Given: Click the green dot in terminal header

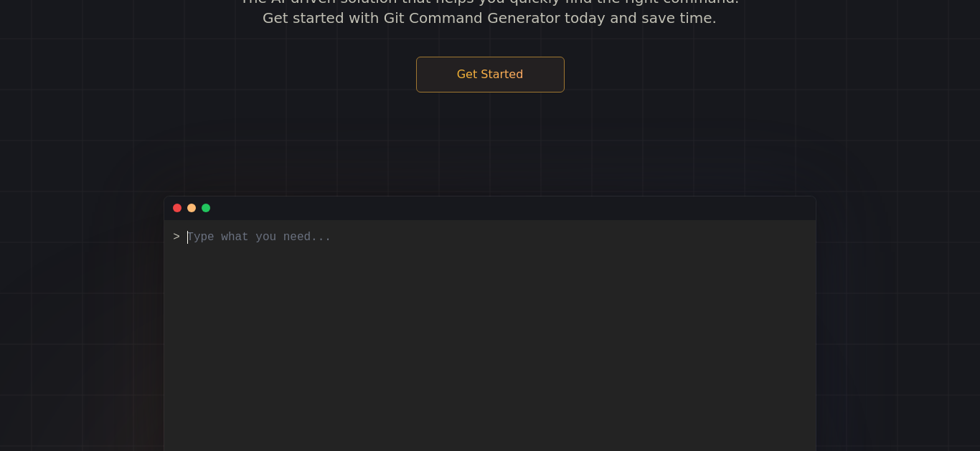Looking at the screenshot, I should click(x=206, y=208).
